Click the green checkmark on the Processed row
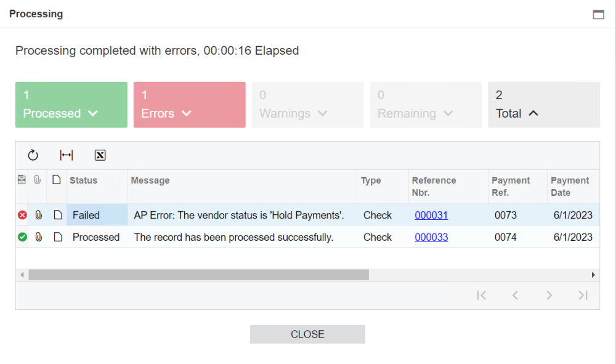The width and height of the screenshot is (616, 364). pyautogui.click(x=22, y=237)
